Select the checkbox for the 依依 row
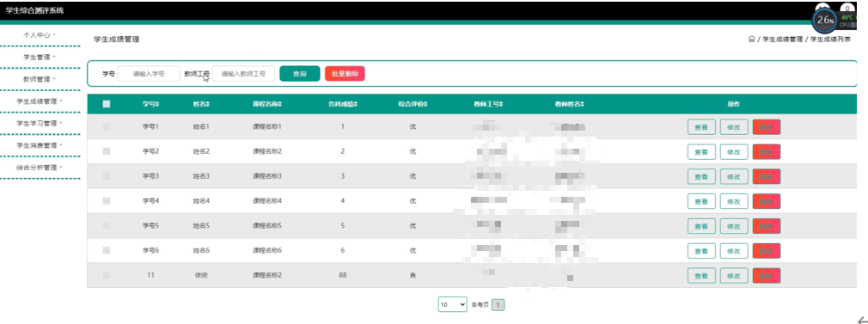 coord(107,275)
